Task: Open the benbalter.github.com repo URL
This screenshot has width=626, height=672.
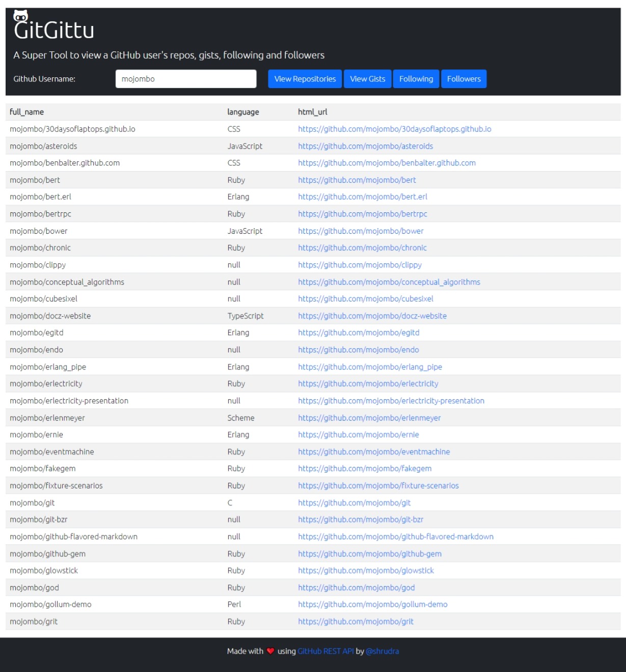Action: [x=387, y=163]
